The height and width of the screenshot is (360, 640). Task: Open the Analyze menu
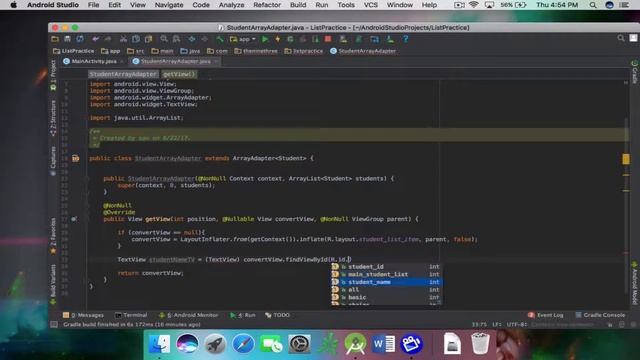pyautogui.click(x=231, y=5)
